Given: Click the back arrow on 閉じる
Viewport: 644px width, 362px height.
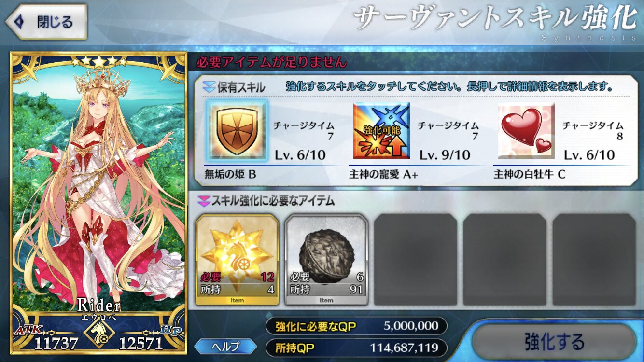Looking at the screenshot, I should 20,22.
